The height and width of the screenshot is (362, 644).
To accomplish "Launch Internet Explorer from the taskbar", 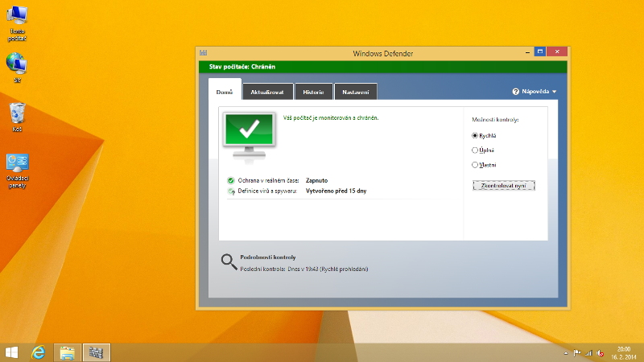I will pos(38,352).
